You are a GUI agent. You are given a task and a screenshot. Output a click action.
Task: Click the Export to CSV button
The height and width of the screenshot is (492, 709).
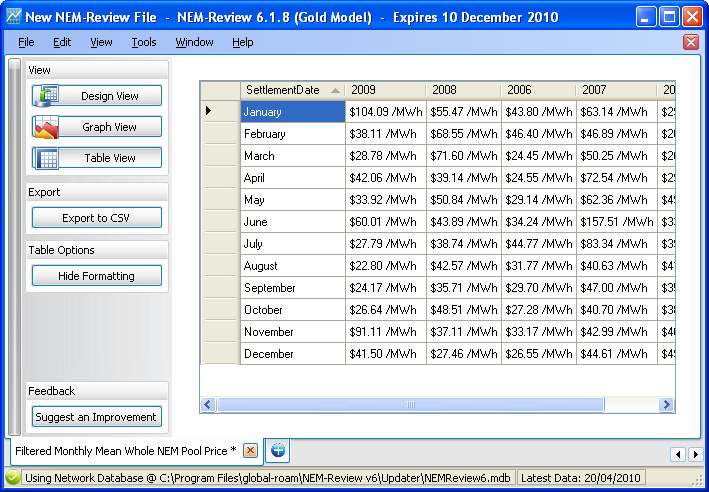[97, 218]
